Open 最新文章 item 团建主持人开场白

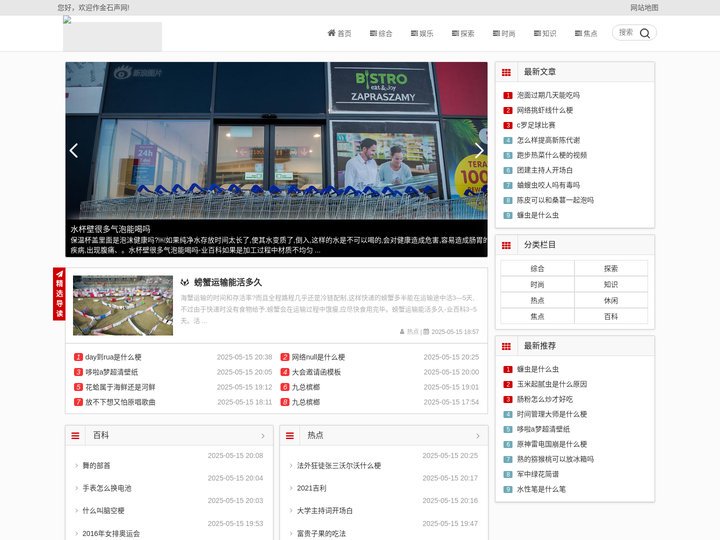pos(545,170)
